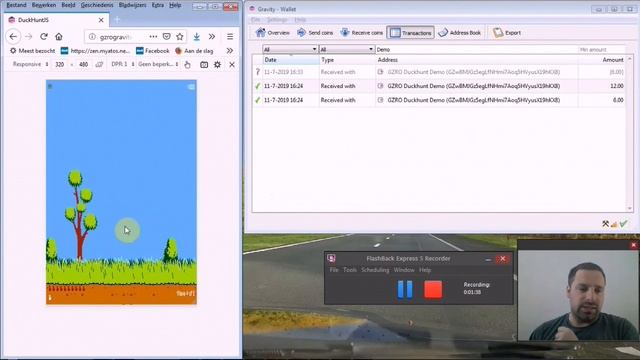The height and width of the screenshot is (360, 640).
Task: Open DPR selector dropdown
Action: 123,64
